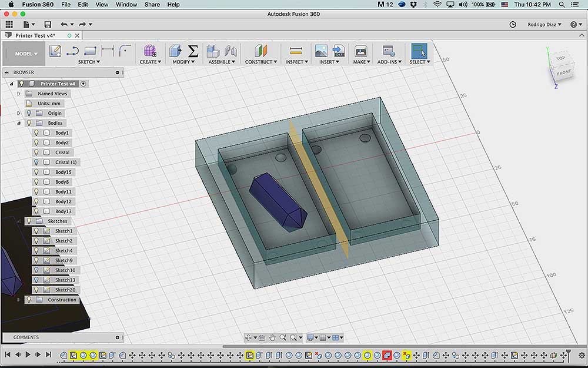Image resolution: width=588 pixels, height=368 pixels.
Task: Click the CONSTRUCT menu label
Action: tap(261, 62)
